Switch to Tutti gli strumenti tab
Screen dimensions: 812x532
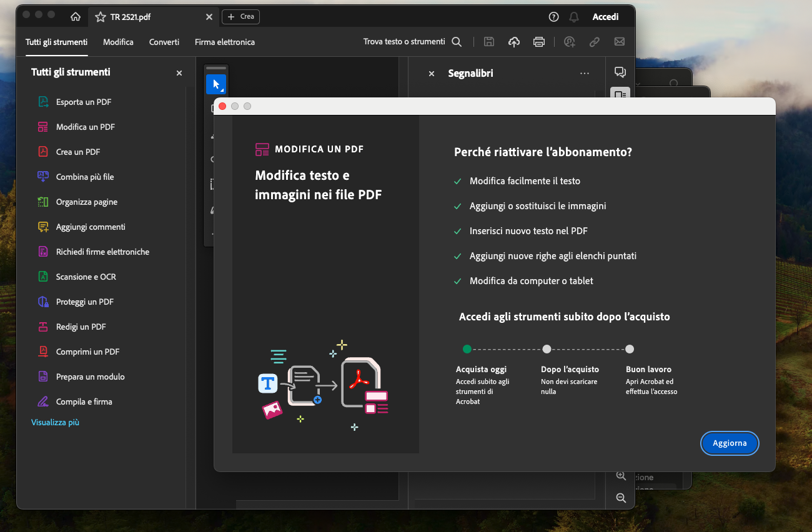56,42
